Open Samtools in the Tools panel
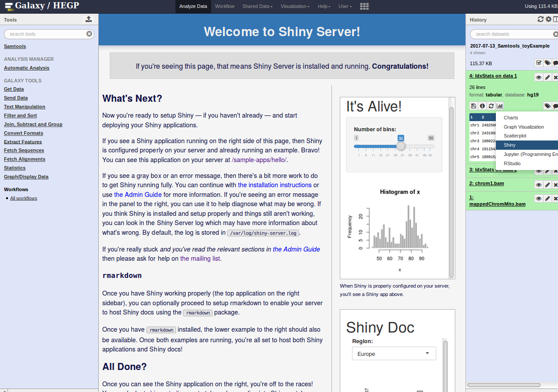Viewport: 558px width, 392px height. pyautogui.click(x=15, y=46)
